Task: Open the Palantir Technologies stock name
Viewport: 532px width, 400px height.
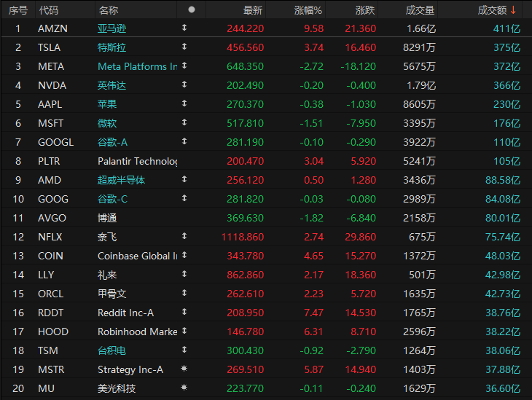Action: click(137, 161)
